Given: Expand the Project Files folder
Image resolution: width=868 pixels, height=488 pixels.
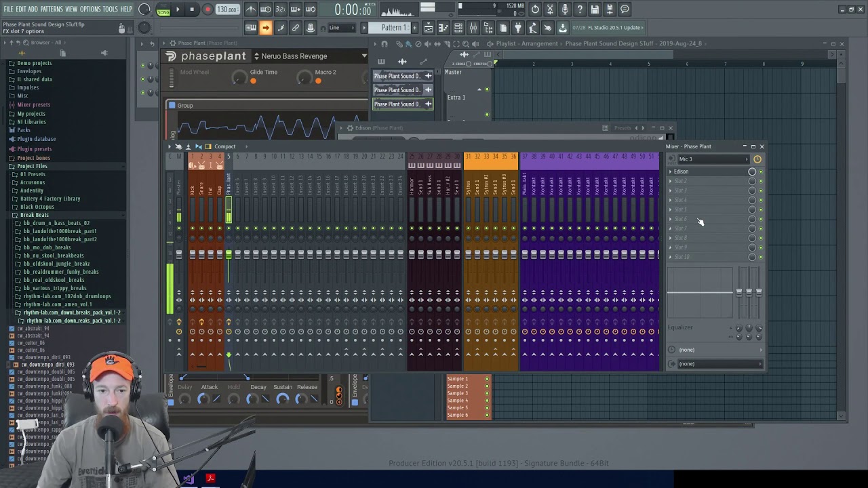Looking at the screenshot, I should pos(32,166).
